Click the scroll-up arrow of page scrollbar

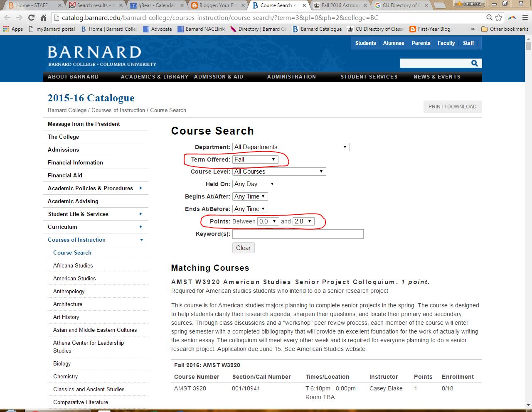click(528, 38)
